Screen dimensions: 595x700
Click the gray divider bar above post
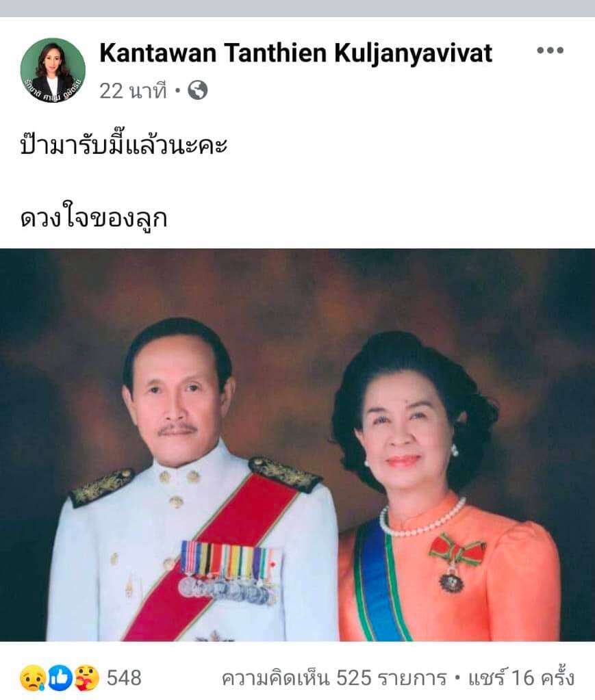[297, 8]
